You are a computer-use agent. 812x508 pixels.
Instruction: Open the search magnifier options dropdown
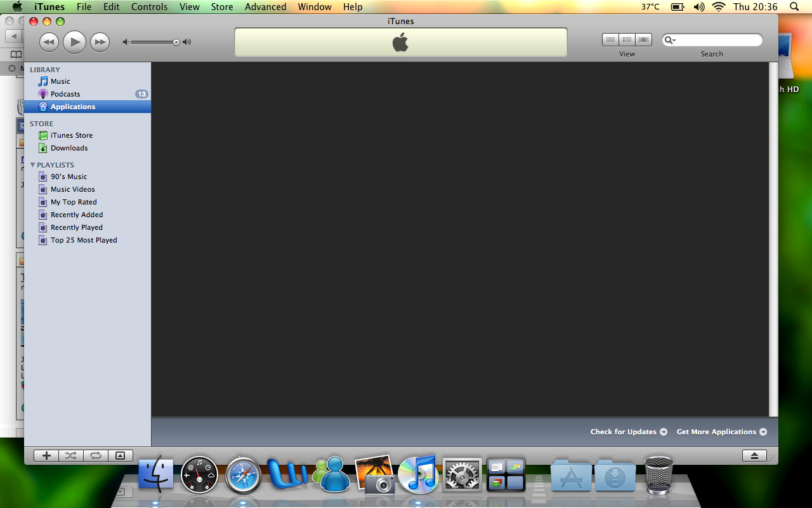tap(670, 40)
